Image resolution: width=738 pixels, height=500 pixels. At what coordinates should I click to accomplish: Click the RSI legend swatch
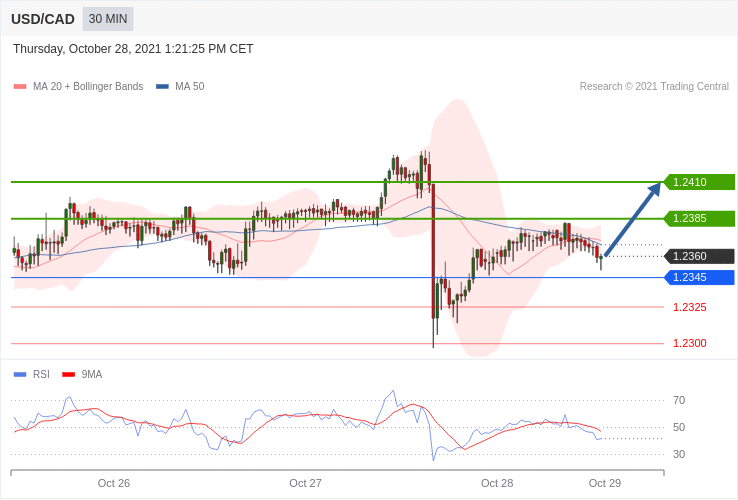coord(20,375)
